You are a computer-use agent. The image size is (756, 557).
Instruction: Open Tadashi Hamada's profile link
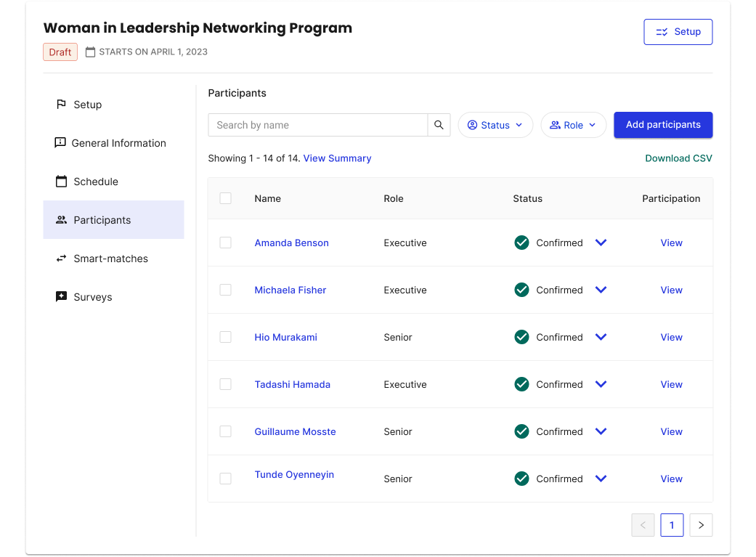tap(292, 384)
